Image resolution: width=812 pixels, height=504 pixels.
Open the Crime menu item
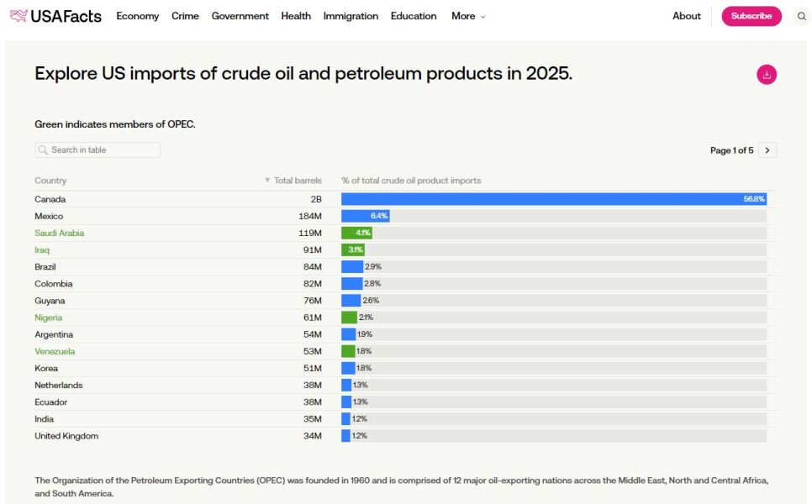click(x=185, y=16)
